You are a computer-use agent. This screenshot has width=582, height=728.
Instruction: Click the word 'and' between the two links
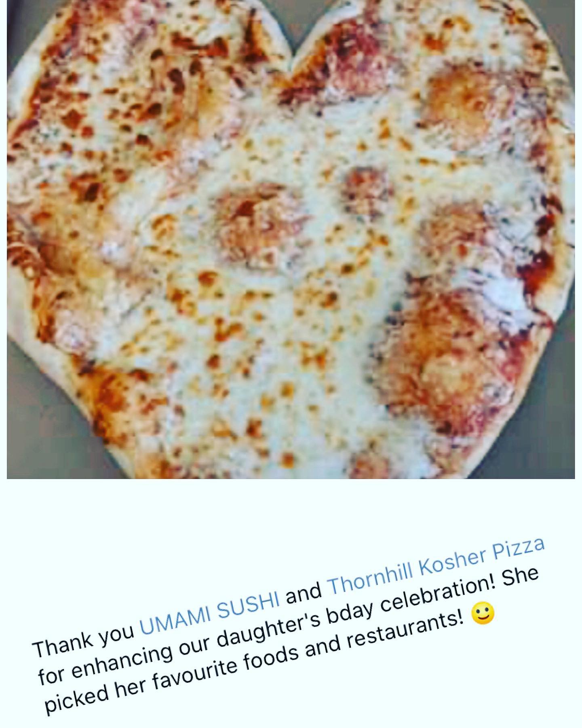click(304, 596)
